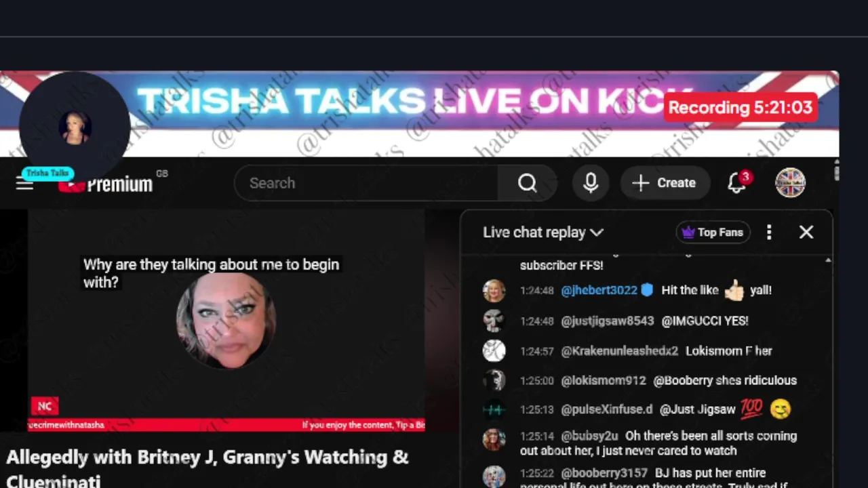The width and height of the screenshot is (868, 488).
Task: Activate voice search microphone
Action: coord(591,183)
